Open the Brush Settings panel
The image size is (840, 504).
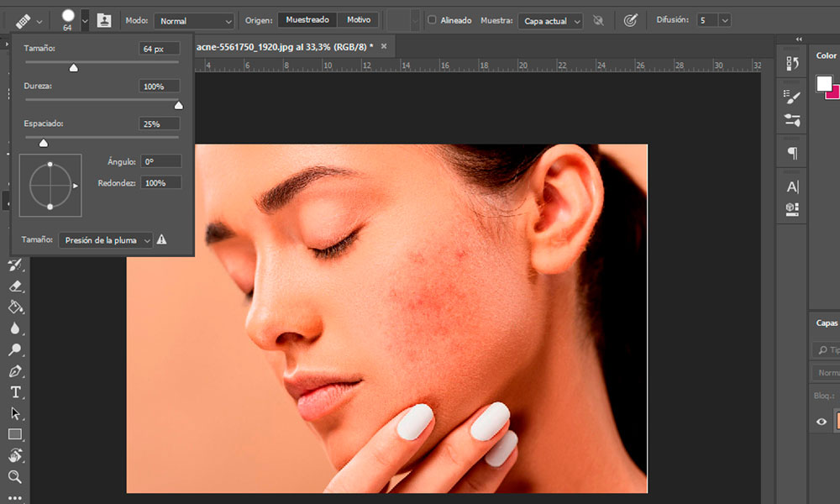coord(792,97)
